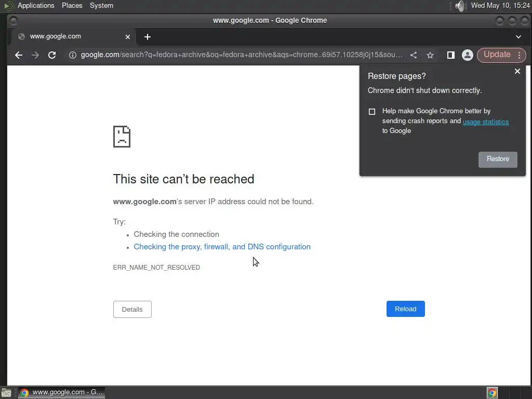Close the www.google.com tab
The image size is (532, 399).
[128, 37]
